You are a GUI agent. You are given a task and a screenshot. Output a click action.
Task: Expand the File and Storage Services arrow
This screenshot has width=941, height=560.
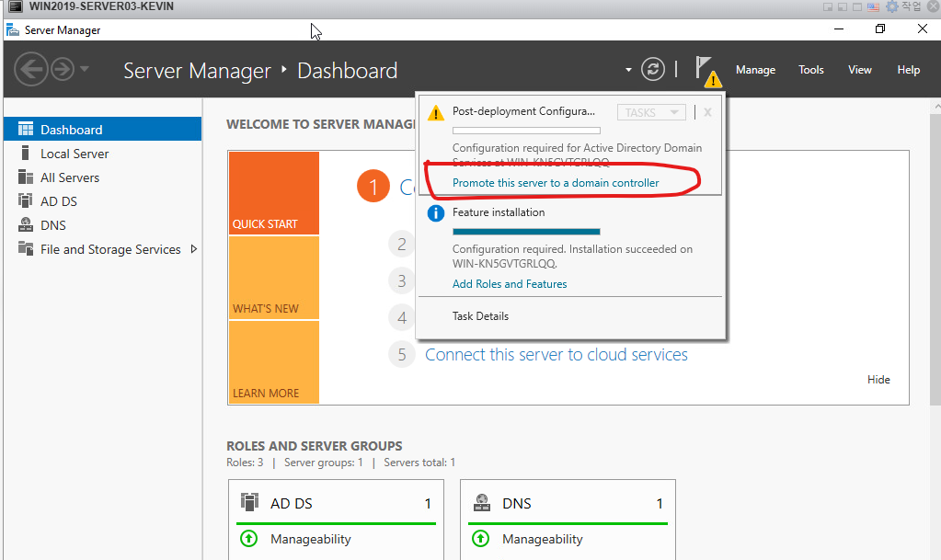(x=194, y=249)
